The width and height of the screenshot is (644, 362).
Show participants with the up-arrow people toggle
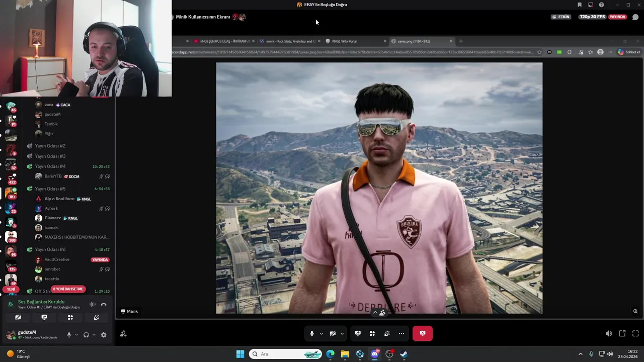(x=379, y=312)
